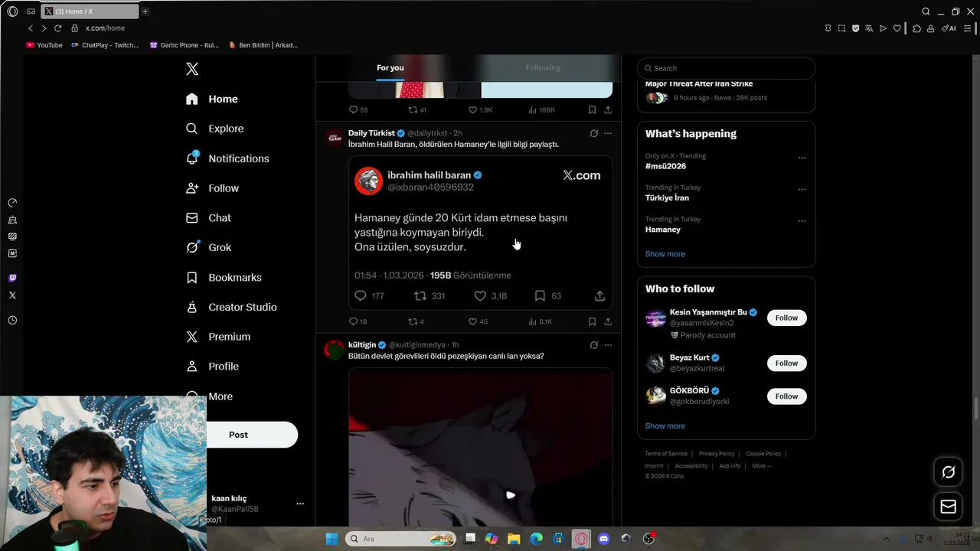Screen dimensions: 980x551
Task: Switch to the For you tab
Action: (x=390, y=68)
